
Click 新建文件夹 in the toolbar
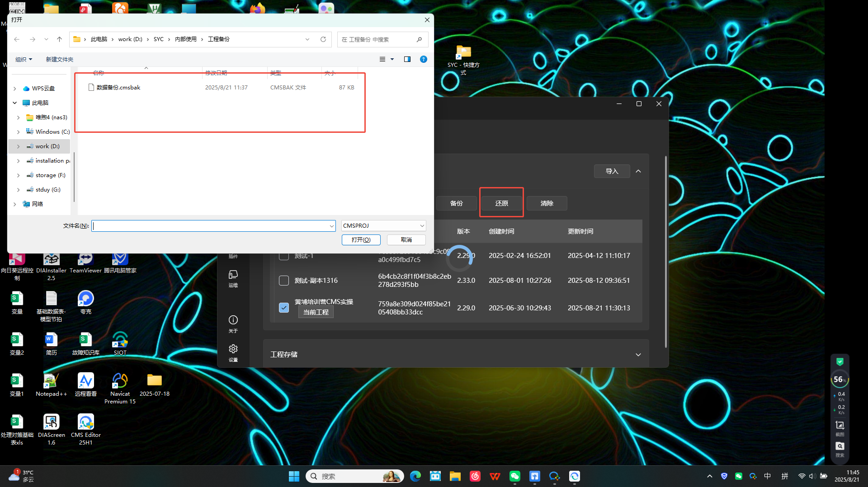(x=59, y=59)
